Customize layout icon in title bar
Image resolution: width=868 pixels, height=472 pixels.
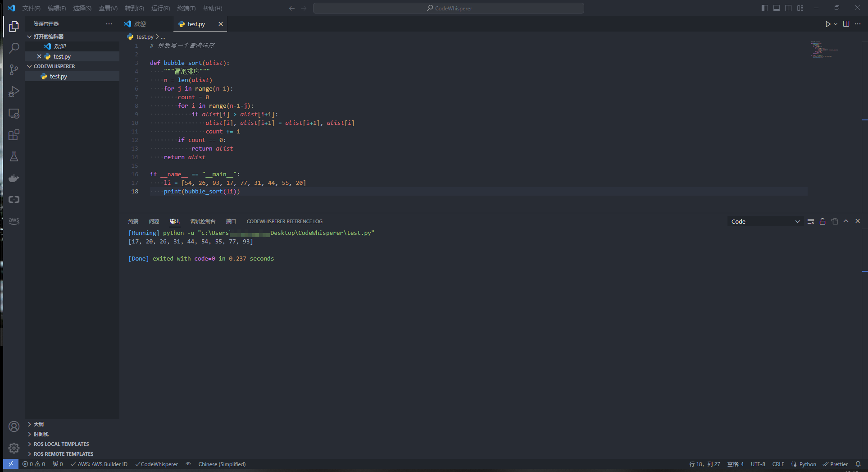click(800, 8)
